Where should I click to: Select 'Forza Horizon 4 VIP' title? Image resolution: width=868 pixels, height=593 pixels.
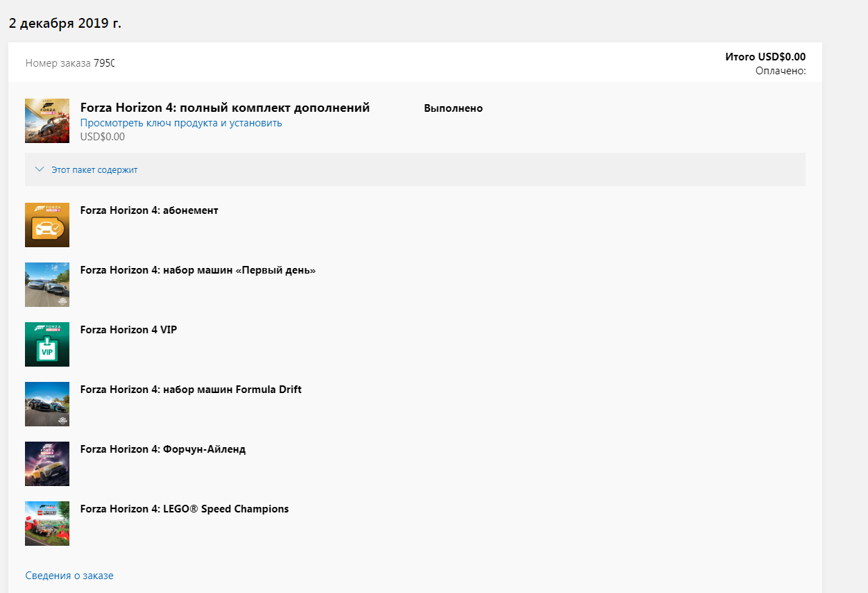(128, 330)
